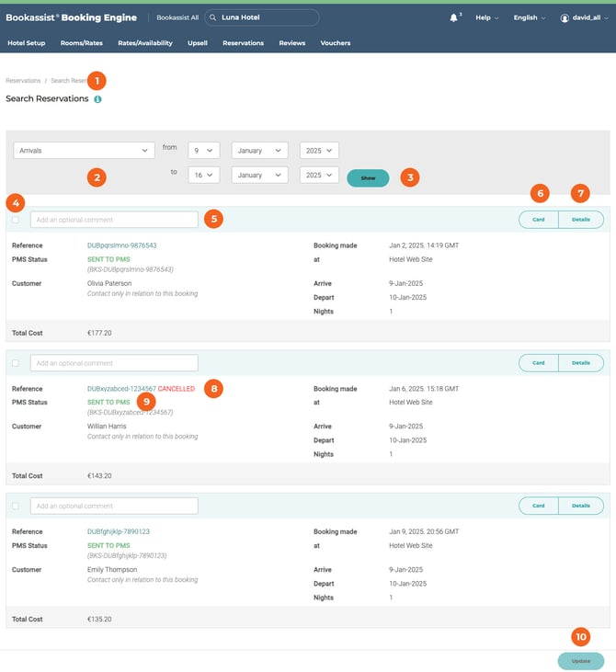Tick the checkbox for Olivia Paterson's reservation

point(15,220)
